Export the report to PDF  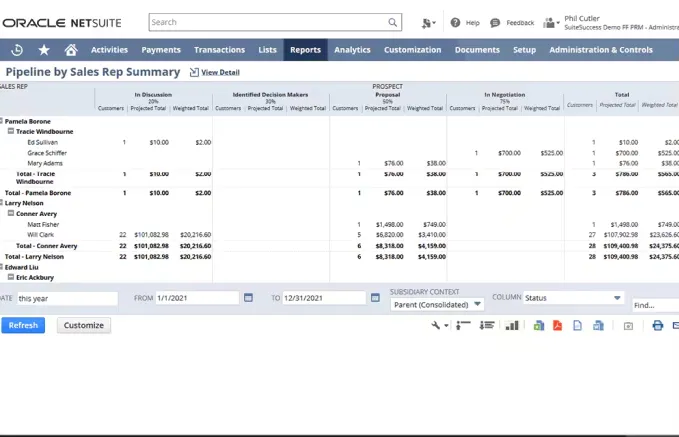558,325
